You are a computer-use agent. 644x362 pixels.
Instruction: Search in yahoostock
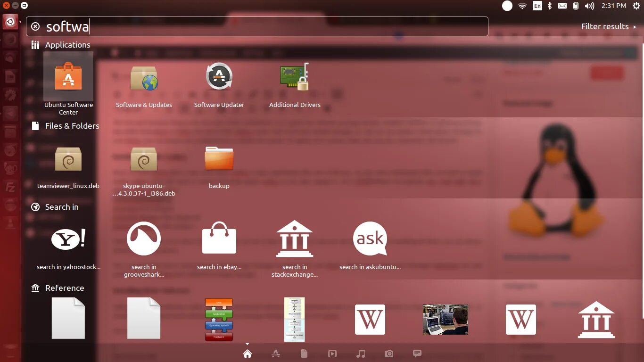point(68,245)
